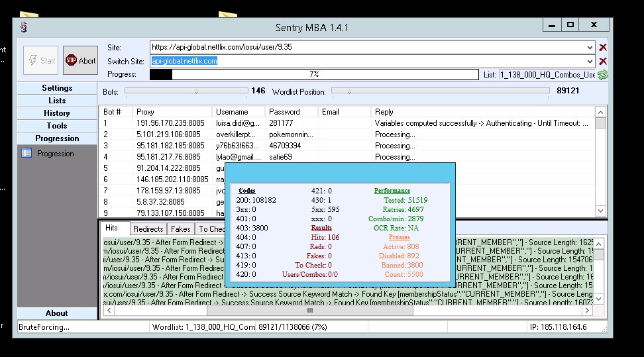
Task: Switch to the Fakes tab
Action: [x=181, y=229]
